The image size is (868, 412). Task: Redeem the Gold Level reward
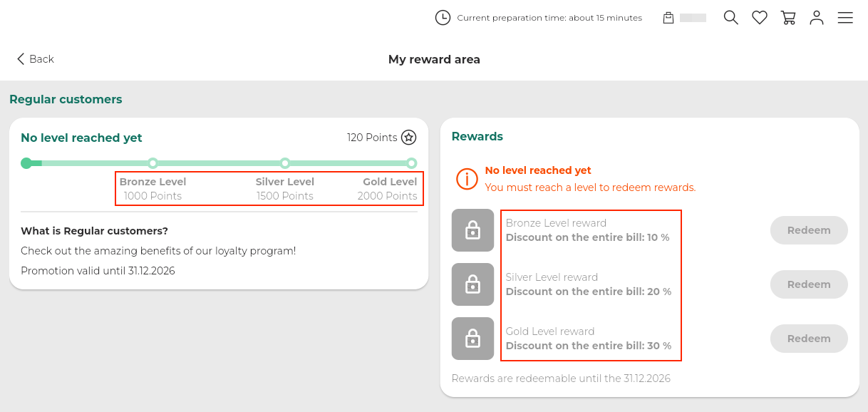809,339
